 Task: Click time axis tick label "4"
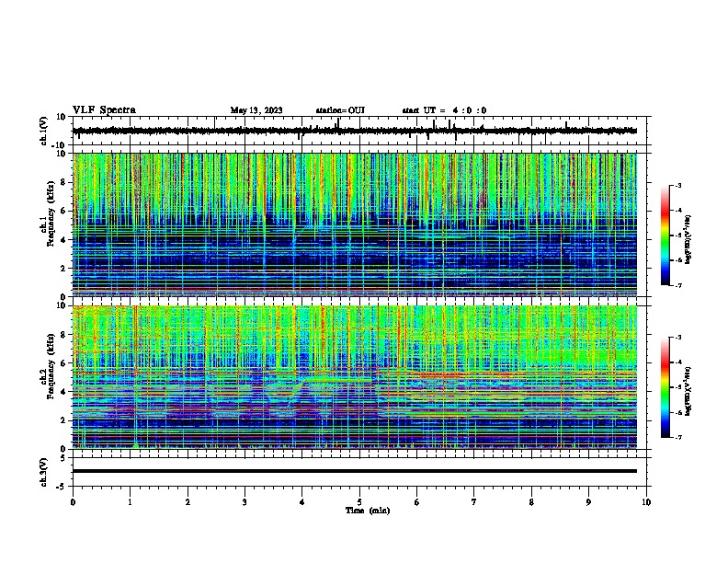[302, 502]
